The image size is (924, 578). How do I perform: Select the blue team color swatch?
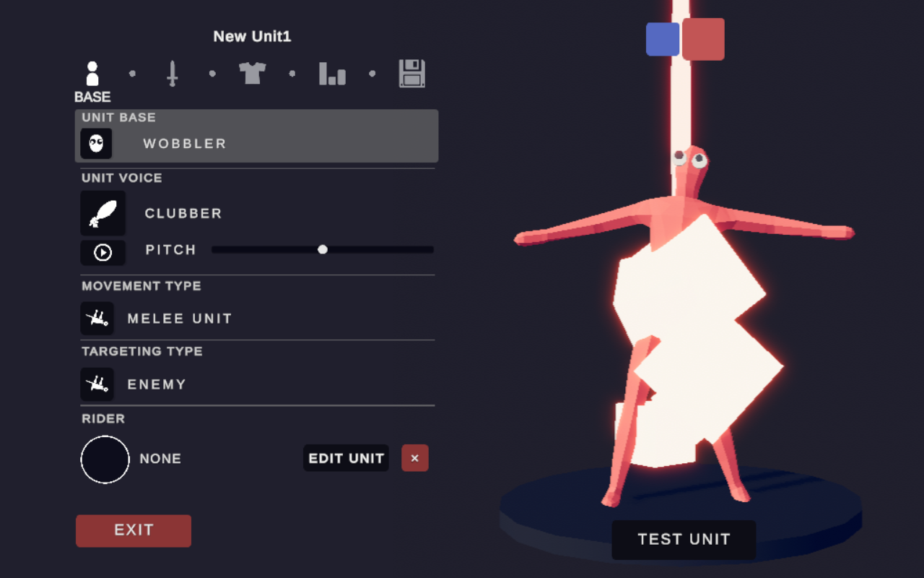point(662,39)
